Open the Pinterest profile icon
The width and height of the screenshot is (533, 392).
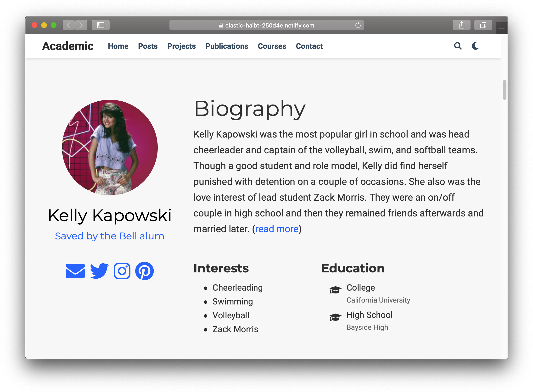144,271
